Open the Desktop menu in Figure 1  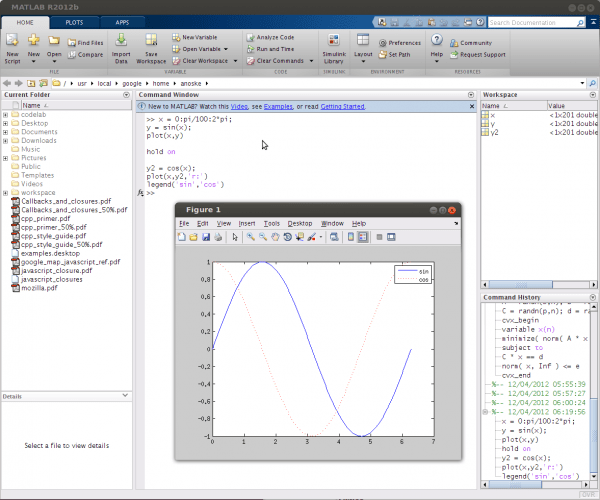300,223
